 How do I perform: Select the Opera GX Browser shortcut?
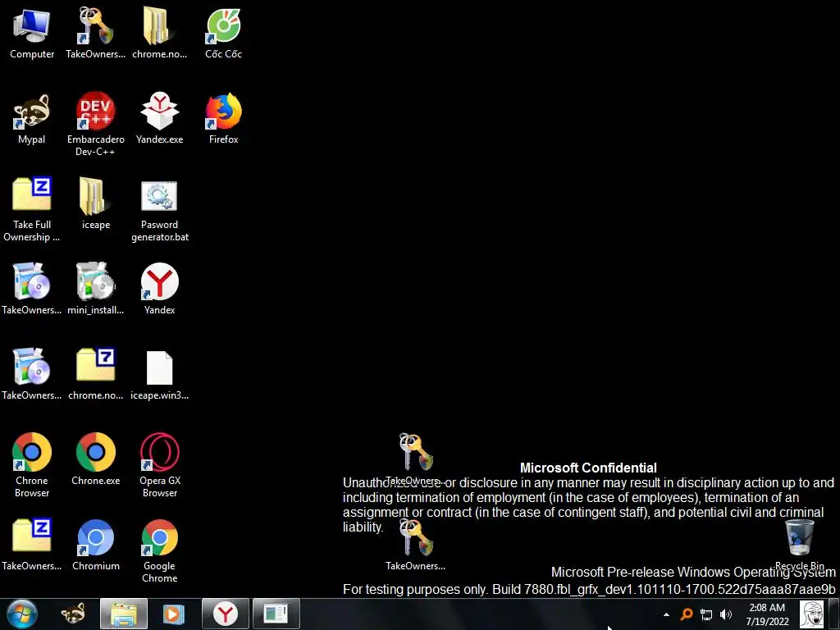pos(160,466)
